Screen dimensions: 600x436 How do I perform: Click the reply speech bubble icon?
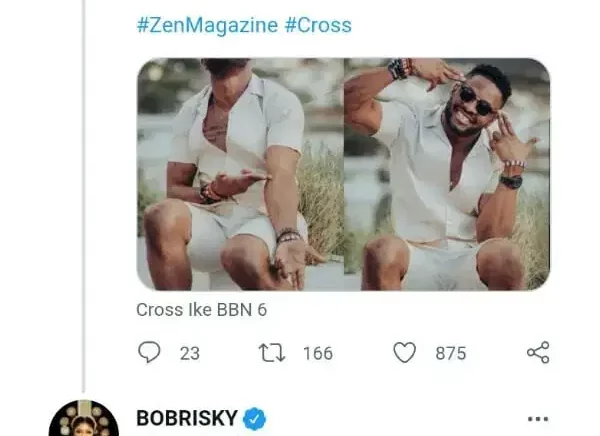tap(148, 353)
